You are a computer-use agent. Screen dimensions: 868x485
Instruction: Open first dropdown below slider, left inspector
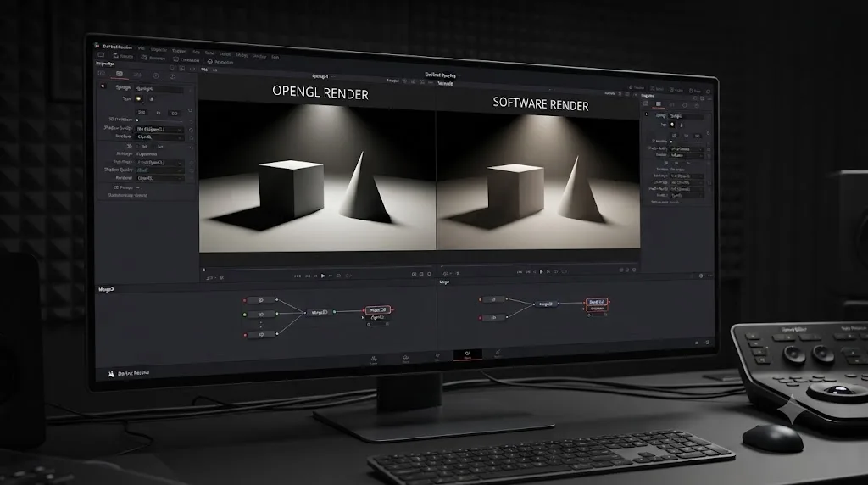pyautogui.click(x=159, y=129)
